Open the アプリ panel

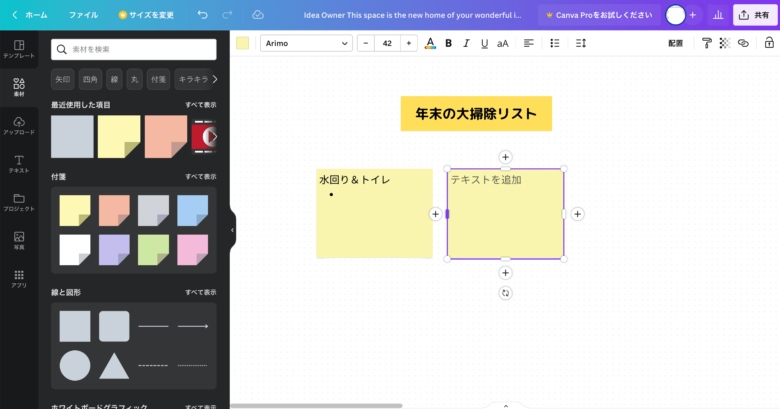click(19, 278)
